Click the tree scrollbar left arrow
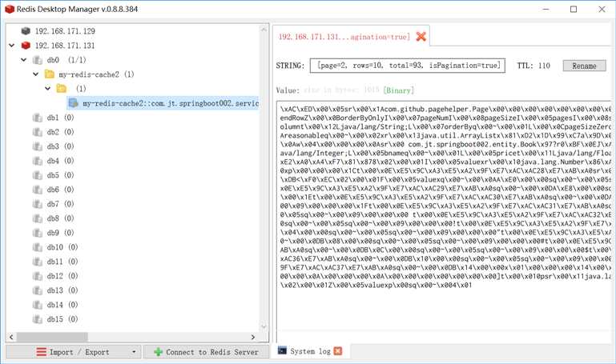 click(x=11, y=337)
